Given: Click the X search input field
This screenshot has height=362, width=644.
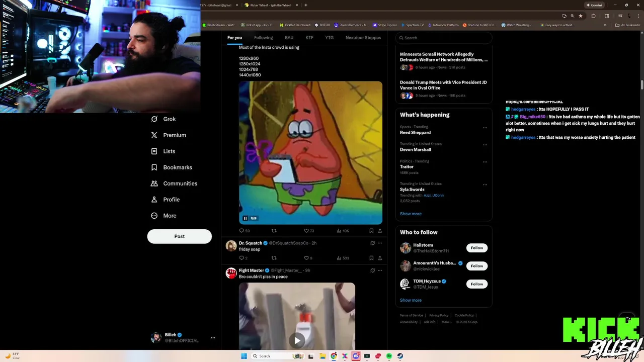Looking at the screenshot, I should click(443, 38).
